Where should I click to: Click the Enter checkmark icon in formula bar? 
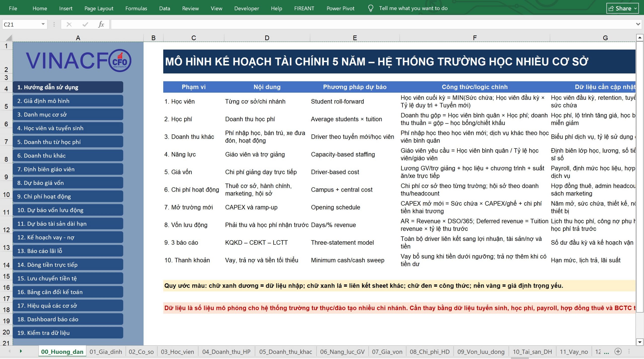coord(85,24)
